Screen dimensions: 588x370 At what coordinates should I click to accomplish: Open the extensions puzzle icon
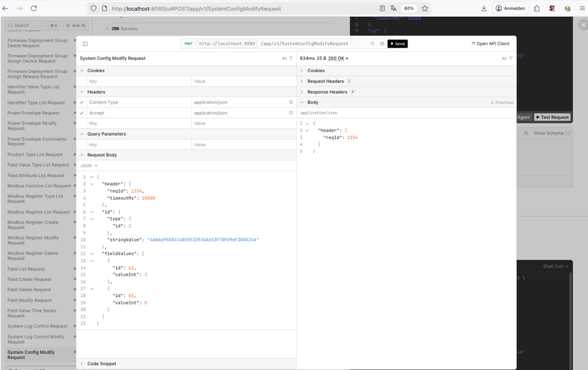point(537,8)
